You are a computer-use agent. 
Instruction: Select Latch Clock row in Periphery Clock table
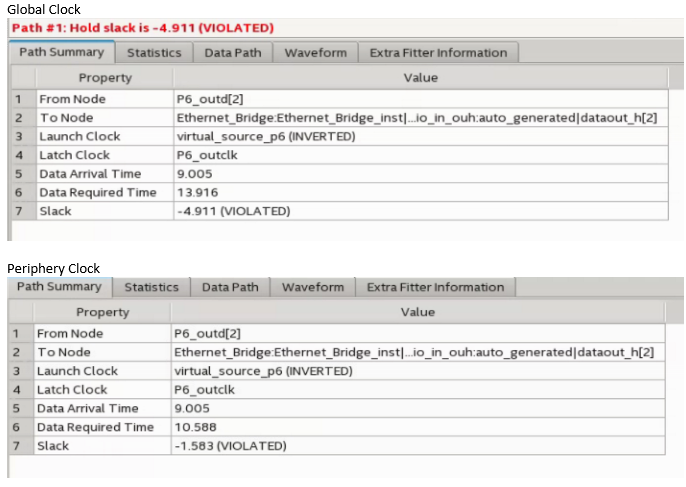coord(72,390)
